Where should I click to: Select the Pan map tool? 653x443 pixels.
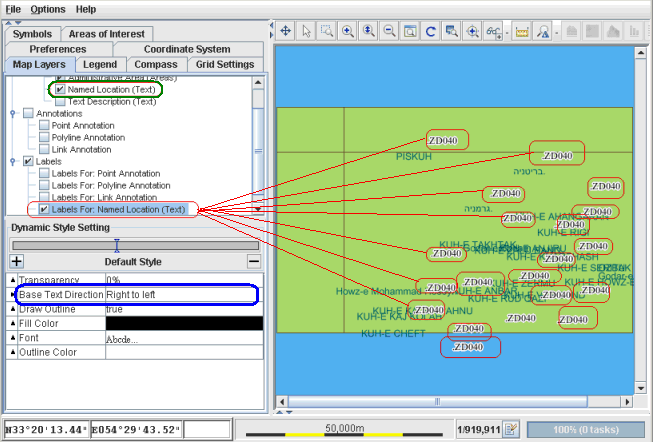(284, 32)
